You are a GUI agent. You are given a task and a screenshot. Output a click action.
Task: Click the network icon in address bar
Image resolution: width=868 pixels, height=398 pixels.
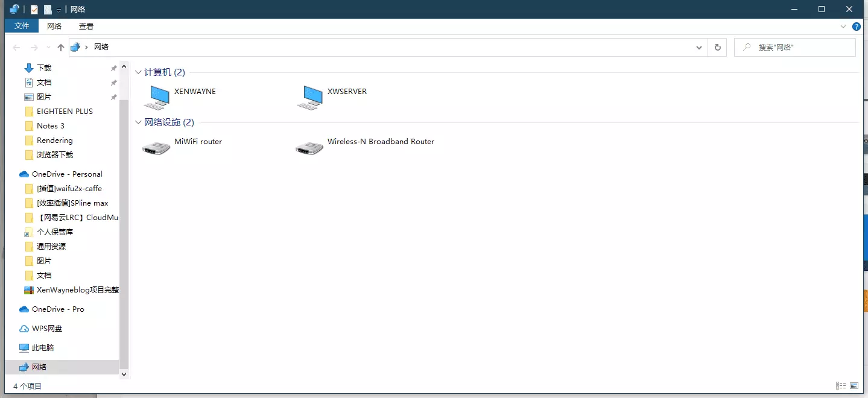[x=75, y=47]
